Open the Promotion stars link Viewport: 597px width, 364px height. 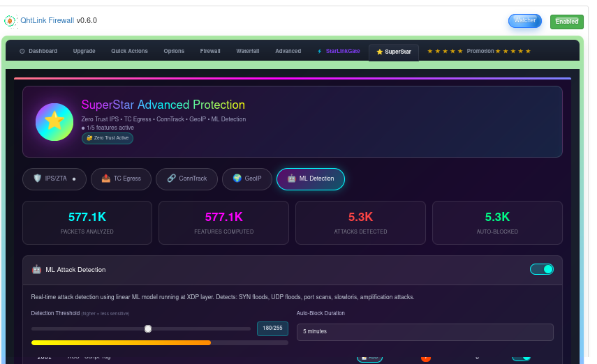pyautogui.click(x=479, y=51)
